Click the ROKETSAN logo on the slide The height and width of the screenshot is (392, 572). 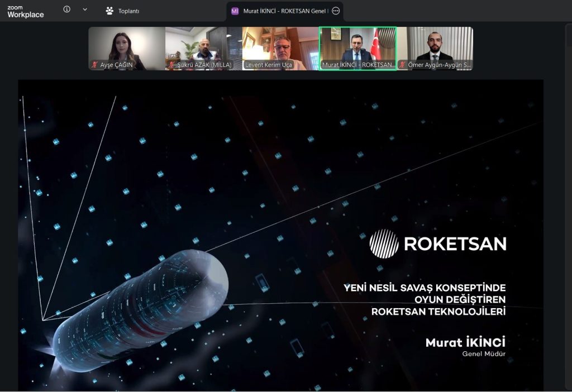click(x=438, y=243)
